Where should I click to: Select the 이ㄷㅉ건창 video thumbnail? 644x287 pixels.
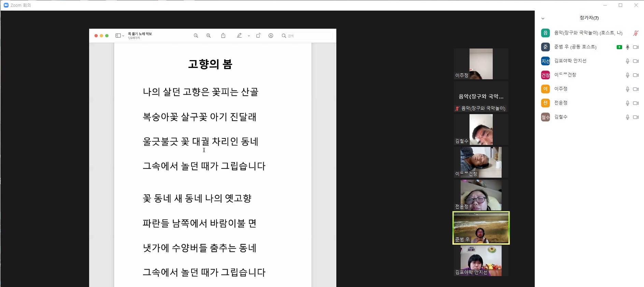point(481,162)
